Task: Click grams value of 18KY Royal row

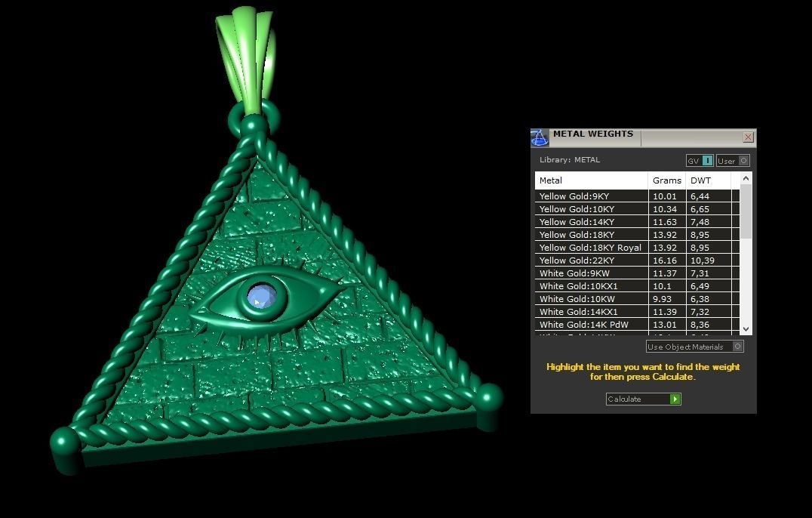Action: point(664,248)
